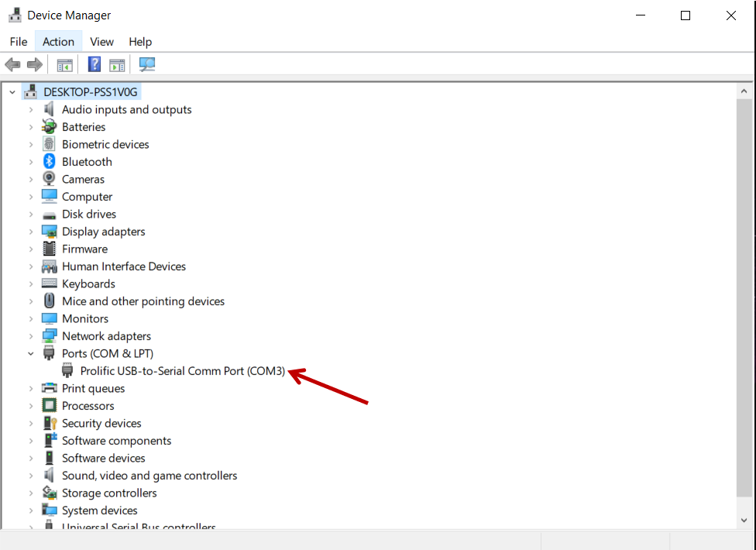Expand the Sound, video and game controllers node

[31, 476]
